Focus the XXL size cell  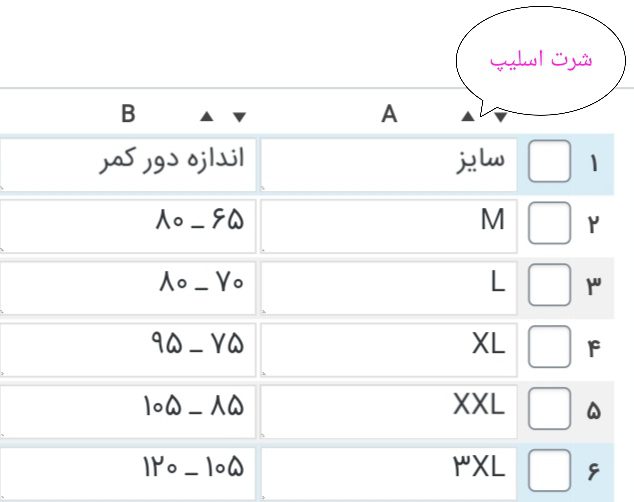coord(388,410)
